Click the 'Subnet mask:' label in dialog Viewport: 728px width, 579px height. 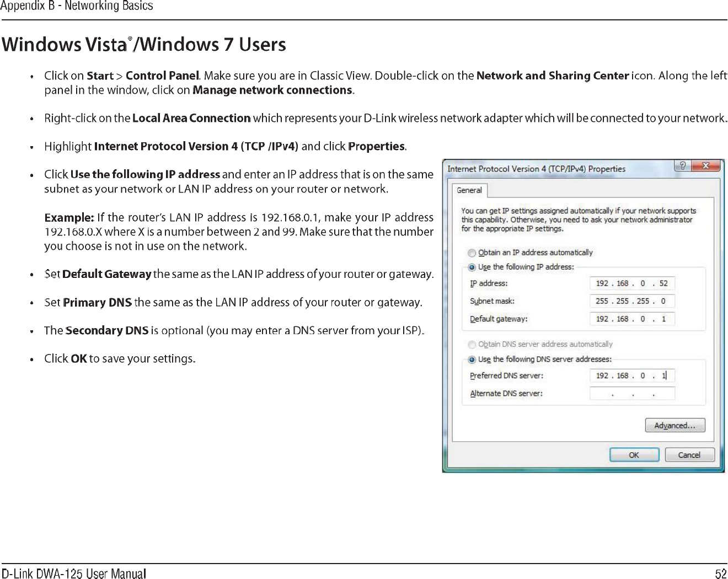(x=492, y=301)
